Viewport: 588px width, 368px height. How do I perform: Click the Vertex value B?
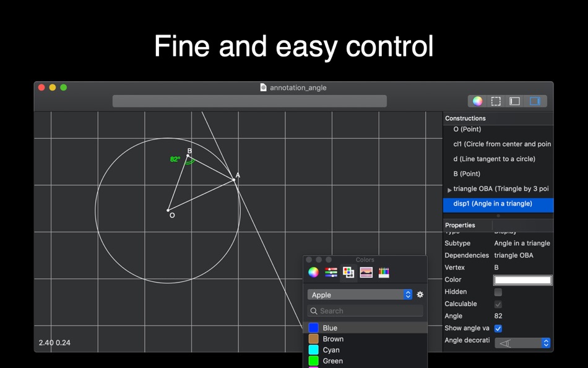(x=496, y=268)
